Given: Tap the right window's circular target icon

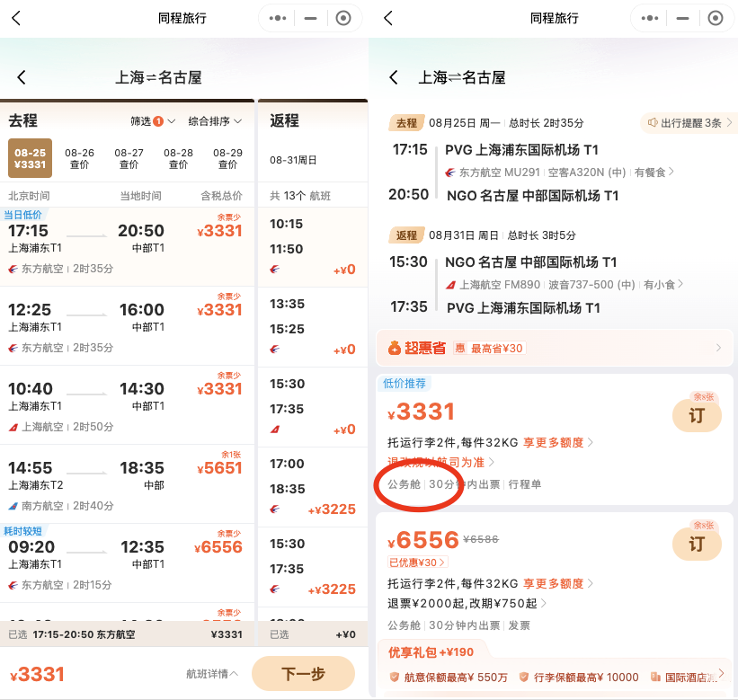Looking at the screenshot, I should pyautogui.click(x=716, y=18).
